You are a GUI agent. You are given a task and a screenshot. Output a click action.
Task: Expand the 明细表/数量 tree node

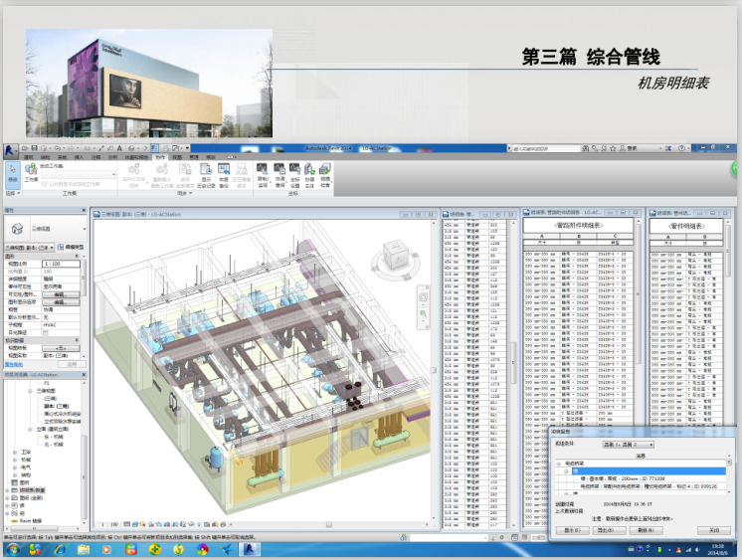pos(9,490)
